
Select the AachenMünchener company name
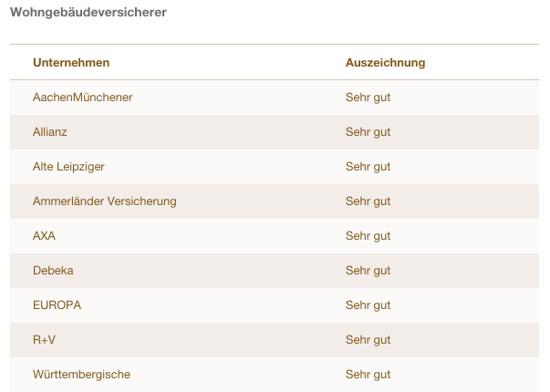(x=83, y=98)
